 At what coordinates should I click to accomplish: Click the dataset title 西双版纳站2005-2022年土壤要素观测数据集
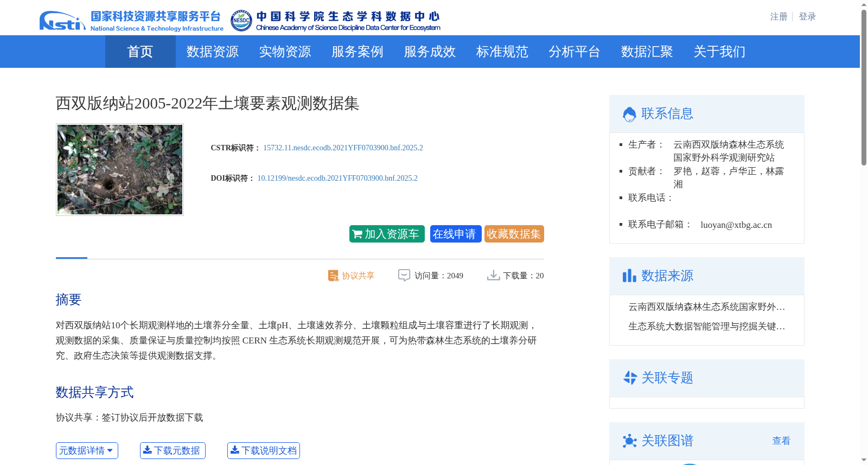207,103
